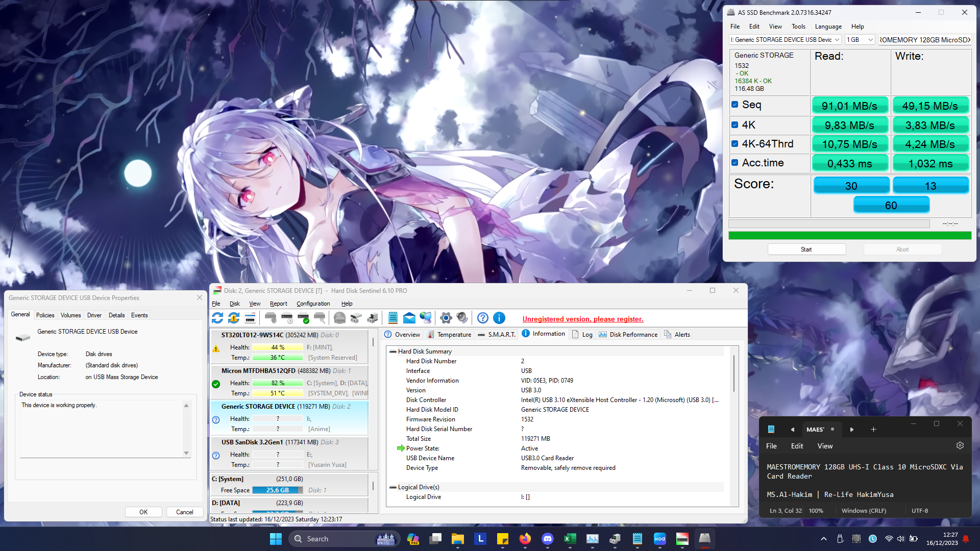Click the surface test disk icon in toolbar
Viewport: 980px width, 551px height.
tap(340, 318)
